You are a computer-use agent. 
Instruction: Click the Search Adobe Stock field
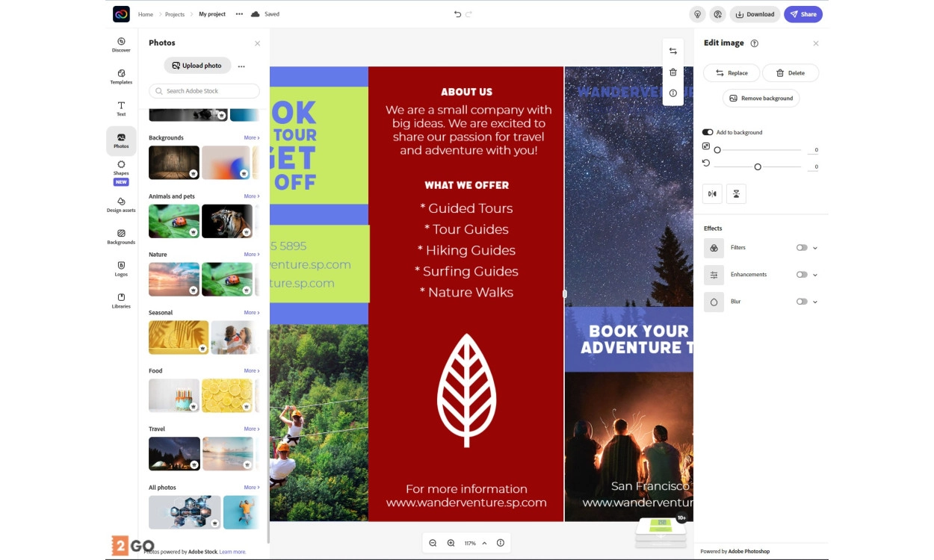click(x=204, y=91)
